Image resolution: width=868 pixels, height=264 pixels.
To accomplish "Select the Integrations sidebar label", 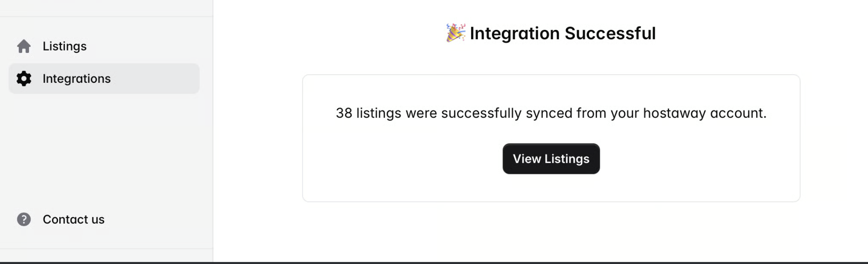I will [77, 79].
